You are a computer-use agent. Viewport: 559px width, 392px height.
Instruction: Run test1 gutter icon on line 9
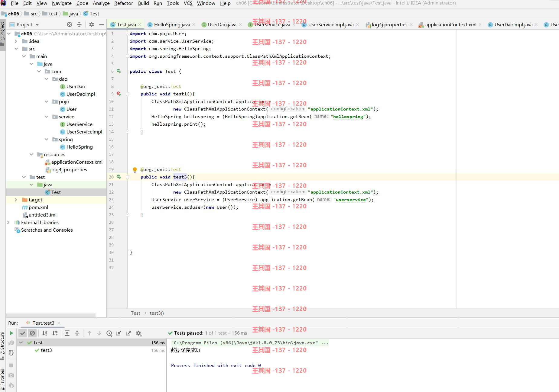coord(119,94)
